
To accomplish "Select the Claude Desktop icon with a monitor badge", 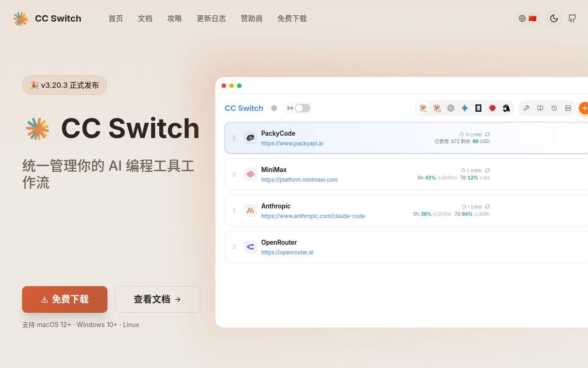I will pyautogui.click(x=437, y=108).
